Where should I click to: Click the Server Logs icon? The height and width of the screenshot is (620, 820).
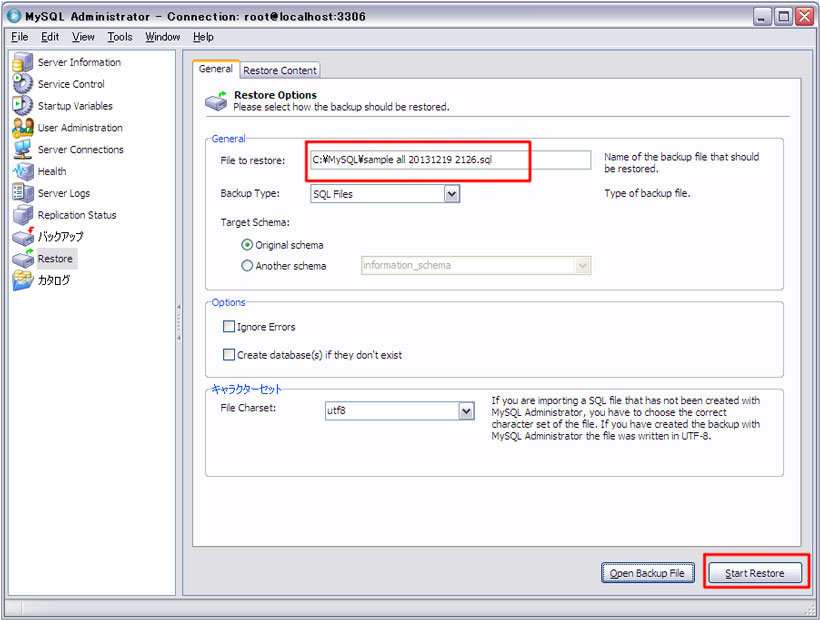22,193
